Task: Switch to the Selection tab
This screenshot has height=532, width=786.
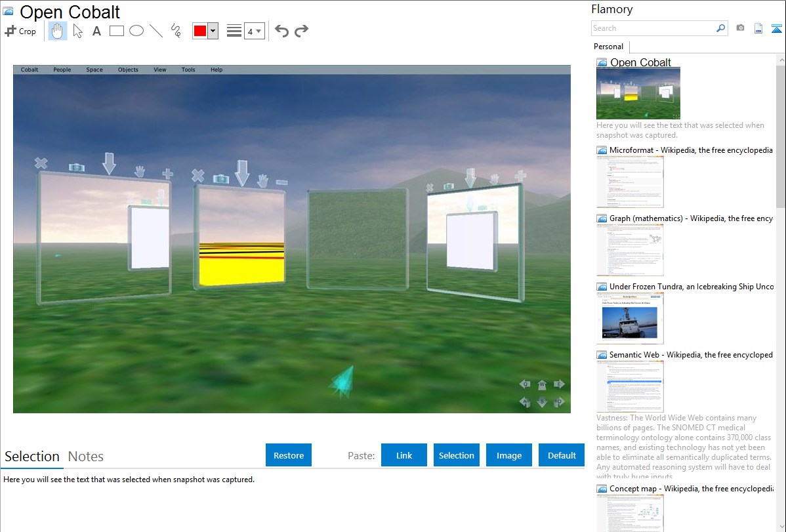Action: (x=32, y=457)
